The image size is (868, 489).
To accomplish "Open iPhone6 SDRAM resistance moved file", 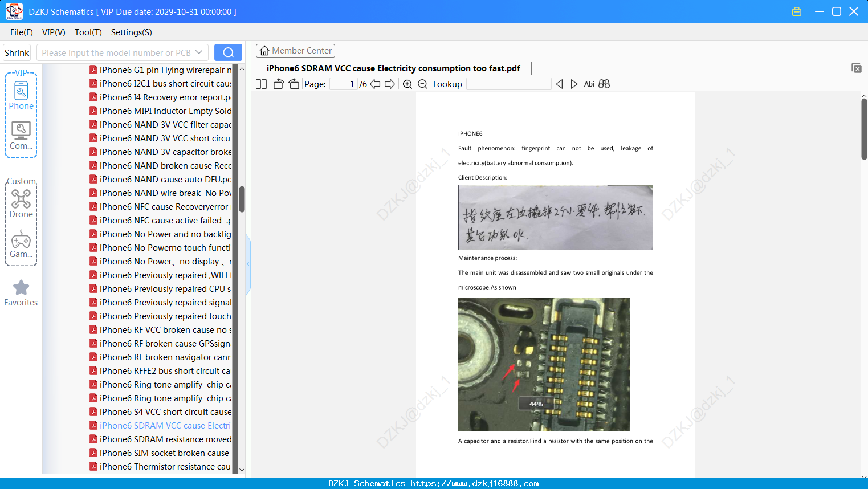I will pos(161,439).
